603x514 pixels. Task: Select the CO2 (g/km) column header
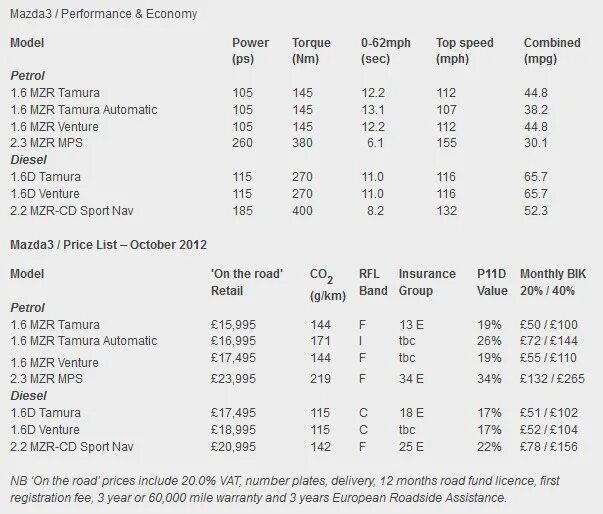pos(328,284)
